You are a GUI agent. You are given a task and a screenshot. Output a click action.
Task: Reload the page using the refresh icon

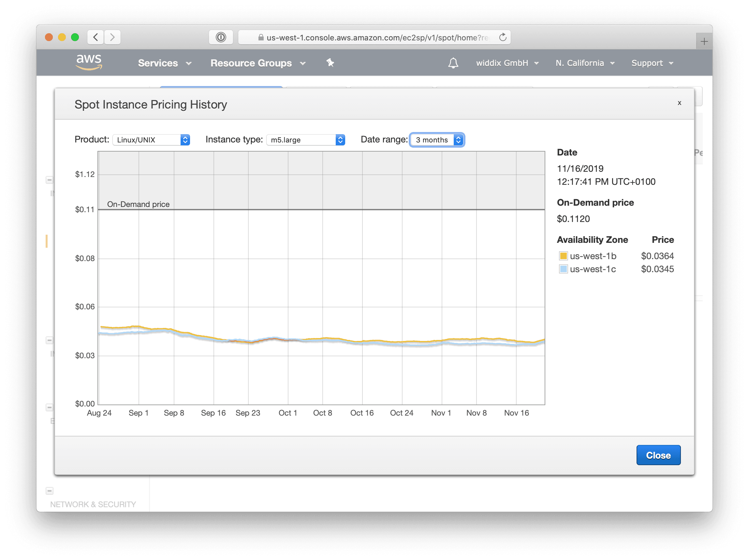(503, 37)
